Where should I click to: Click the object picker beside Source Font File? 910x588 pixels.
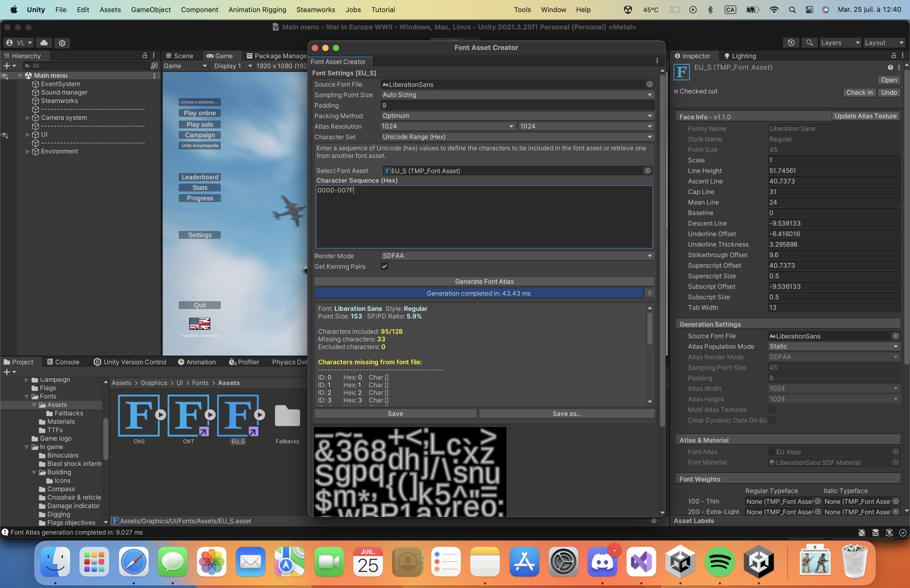click(x=650, y=84)
